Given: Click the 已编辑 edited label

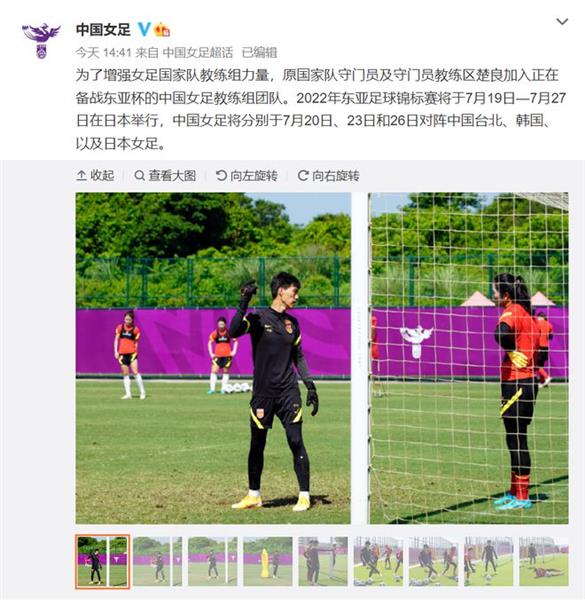Looking at the screenshot, I should pyautogui.click(x=259, y=52).
